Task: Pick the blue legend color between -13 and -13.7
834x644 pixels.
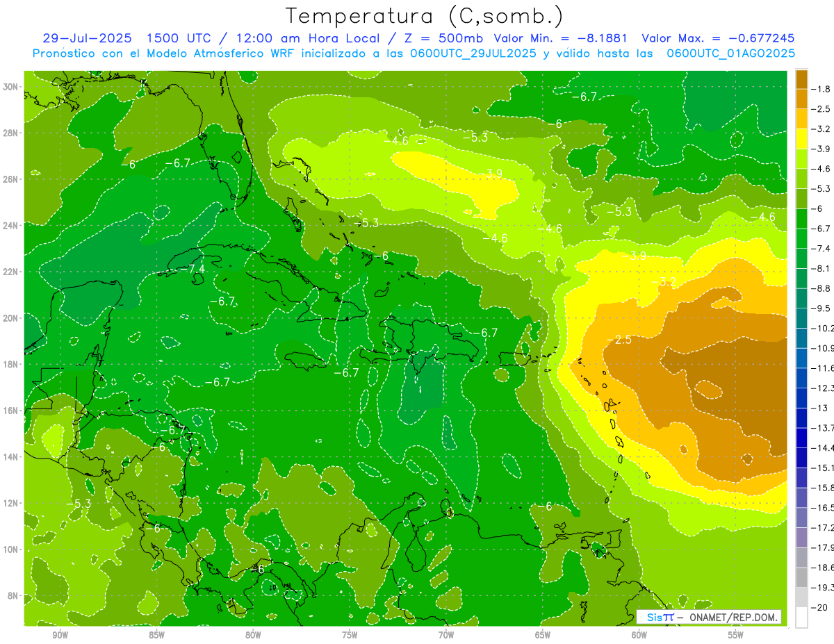Action: coord(801,418)
